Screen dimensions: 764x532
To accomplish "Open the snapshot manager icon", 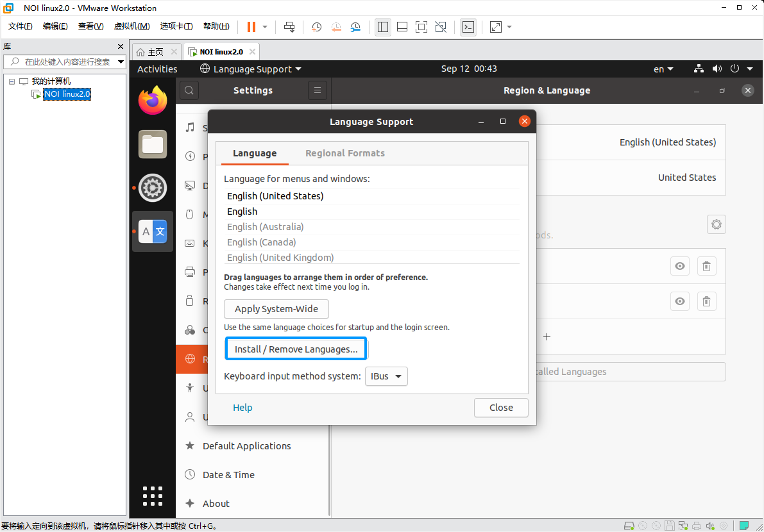I will [x=355, y=27].
